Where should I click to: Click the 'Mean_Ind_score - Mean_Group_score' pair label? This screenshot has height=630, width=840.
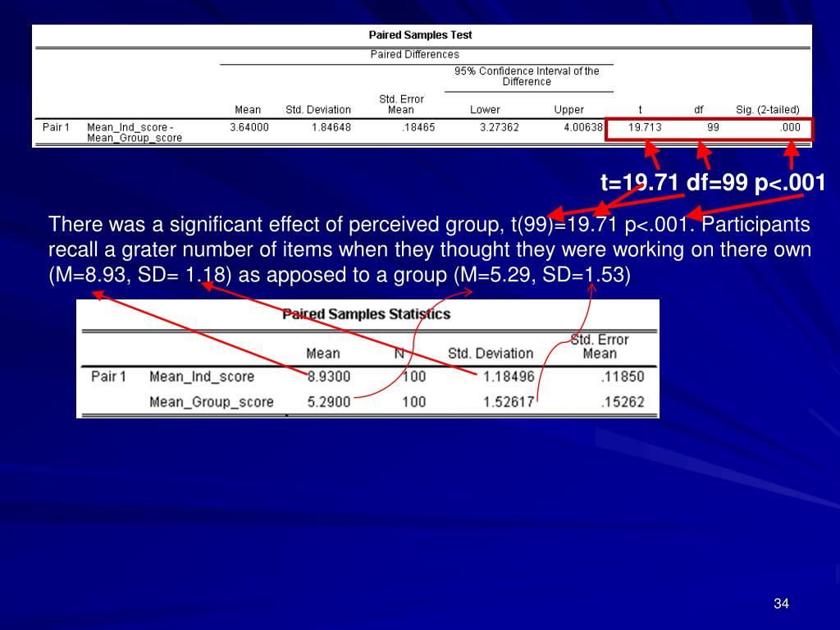[x=135, y=132]
